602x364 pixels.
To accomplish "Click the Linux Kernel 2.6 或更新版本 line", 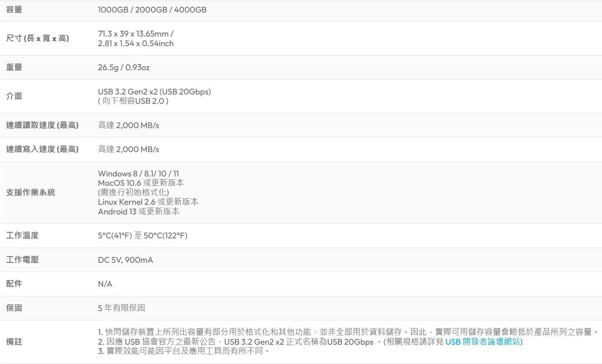I will point(148,202).
